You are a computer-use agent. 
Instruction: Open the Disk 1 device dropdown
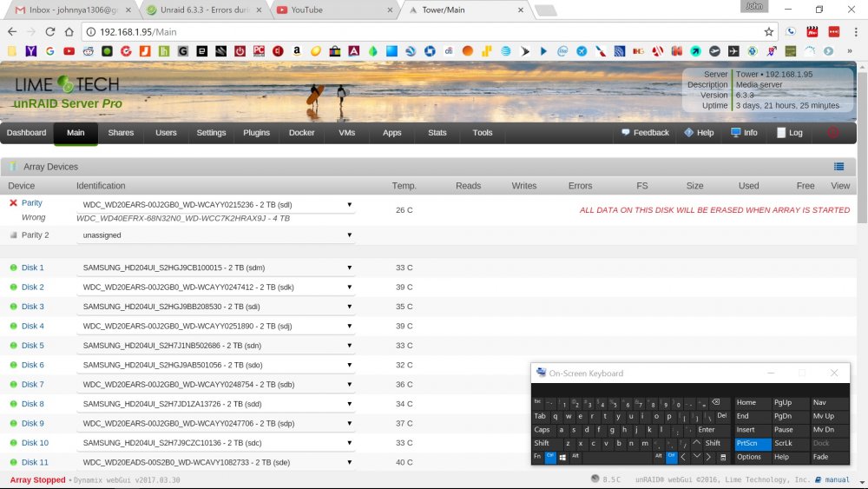[x=216, y=268]
